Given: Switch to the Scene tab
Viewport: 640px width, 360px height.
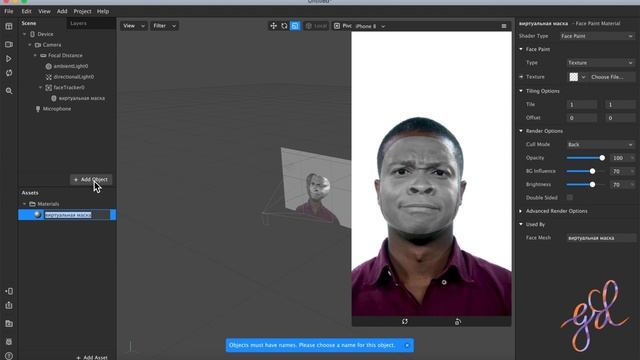Looking at the screenshot, I should pyautogui.click(x=29, y=23).
